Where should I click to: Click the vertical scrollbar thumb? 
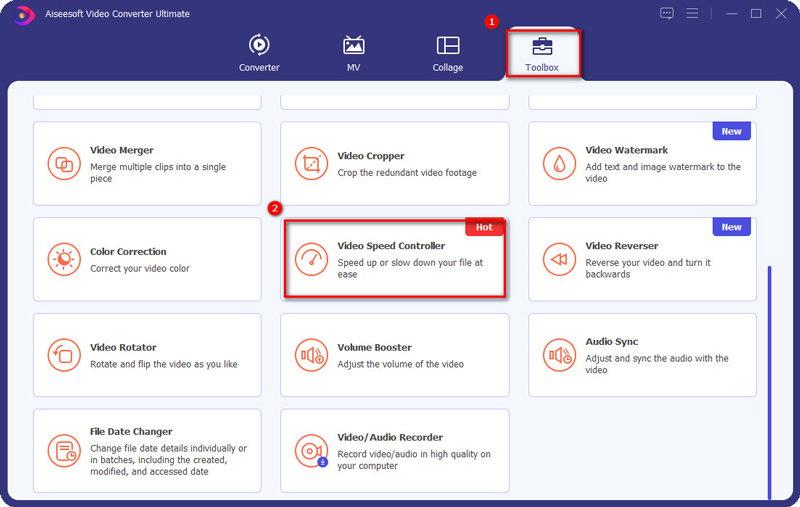(x=769, y=380)
